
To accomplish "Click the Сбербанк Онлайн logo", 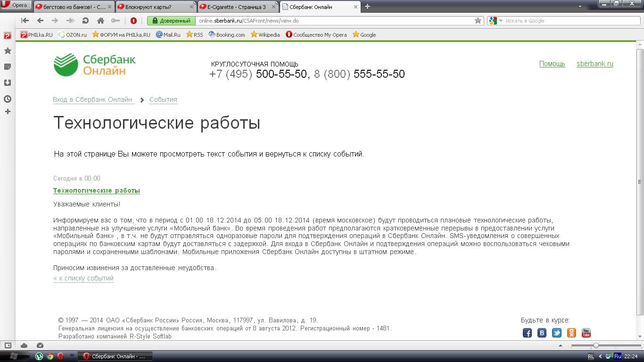I will pyautogui.click(x=95, y=65).
